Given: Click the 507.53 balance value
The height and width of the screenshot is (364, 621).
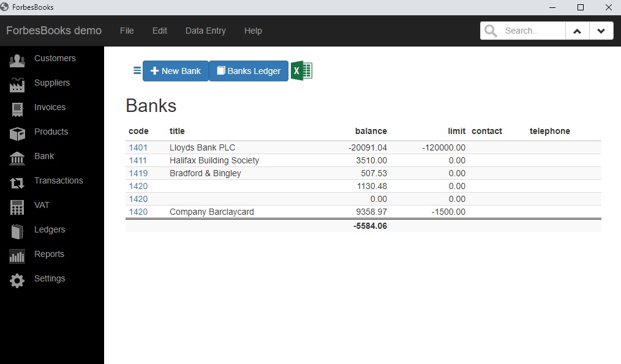Looking at the screenshot, I should click(374, 173).
